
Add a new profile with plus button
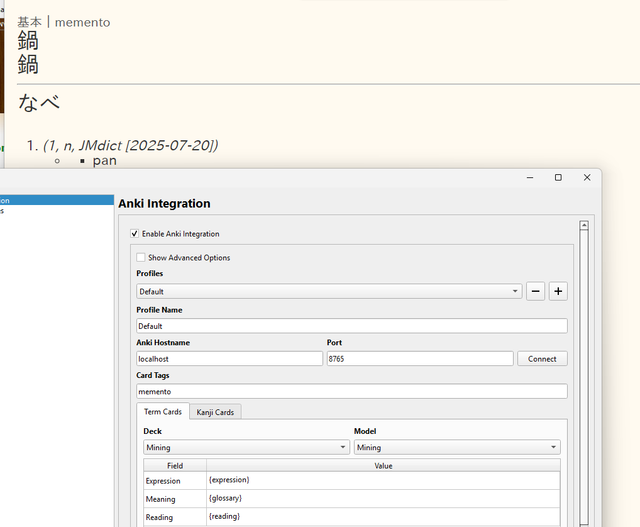[558, 291]
